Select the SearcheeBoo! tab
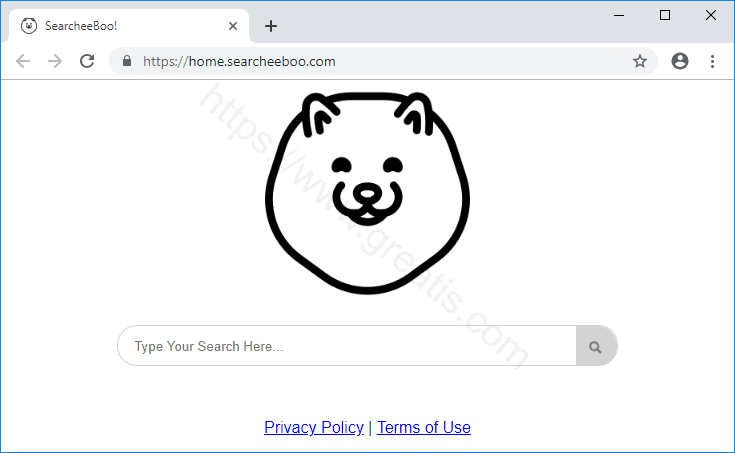The width and height of the screenshot is (735, 453). pyautogui.click(x=128, y=26)
